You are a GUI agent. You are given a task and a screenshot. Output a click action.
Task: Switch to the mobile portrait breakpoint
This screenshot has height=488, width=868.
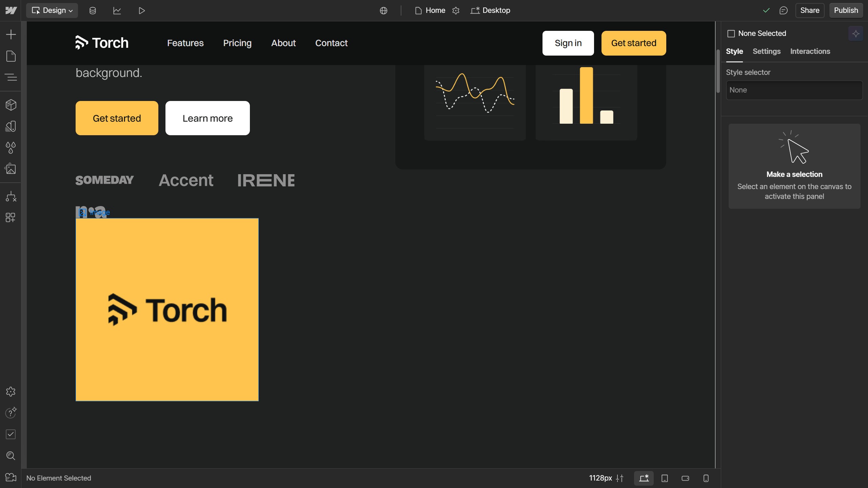point(706,478)
